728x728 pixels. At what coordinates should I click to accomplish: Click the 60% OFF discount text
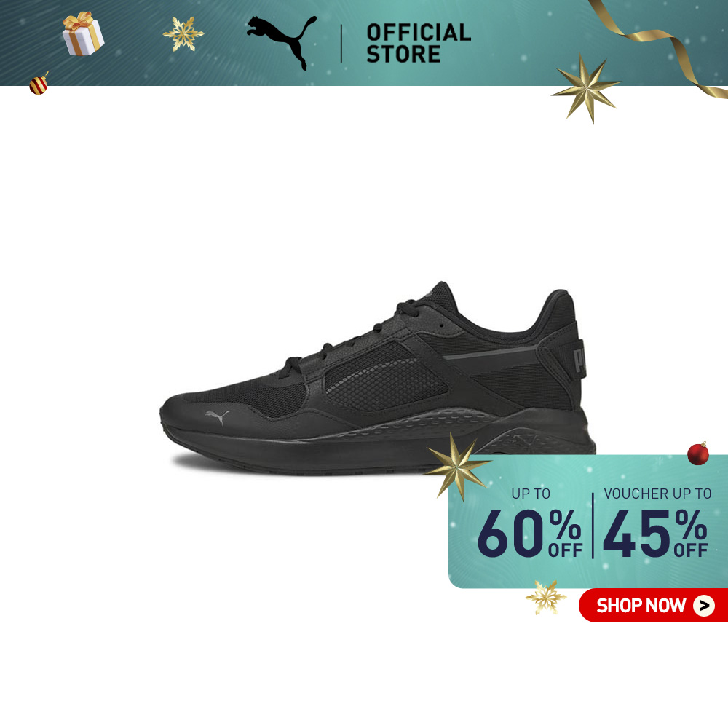(x=530, y=534)
